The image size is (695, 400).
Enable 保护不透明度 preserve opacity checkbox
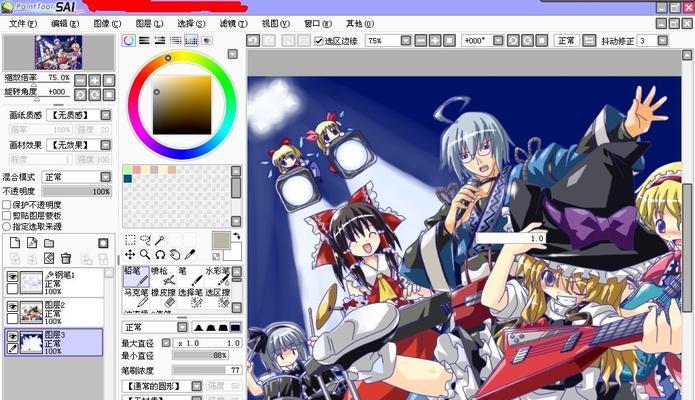[x=7, y=205]
